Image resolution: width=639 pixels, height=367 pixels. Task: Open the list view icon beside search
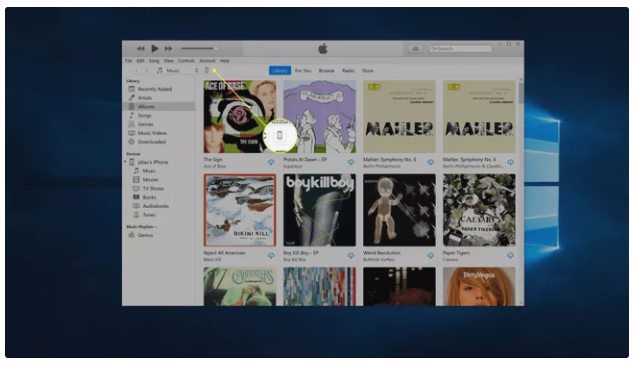415,48
